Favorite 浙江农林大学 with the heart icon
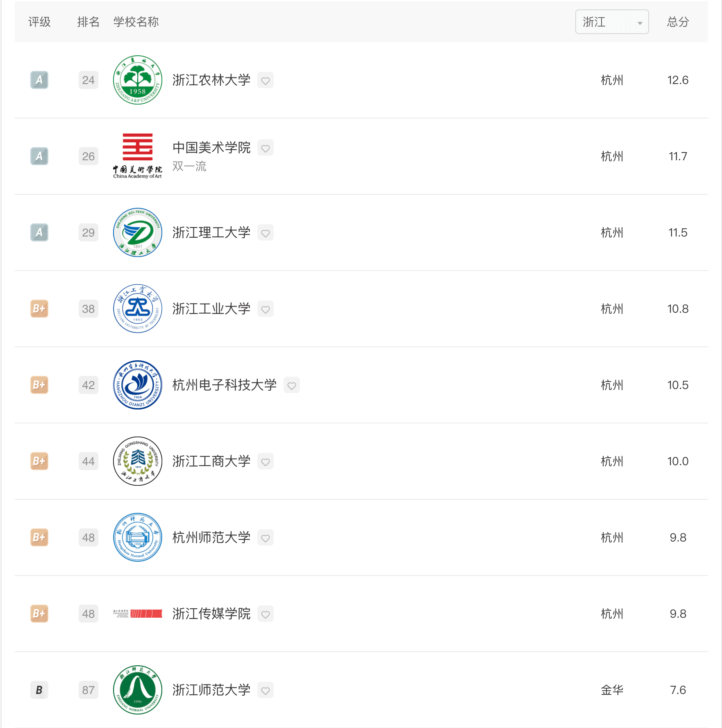Viewport: 722px width, 728px height. click(266, 80)
